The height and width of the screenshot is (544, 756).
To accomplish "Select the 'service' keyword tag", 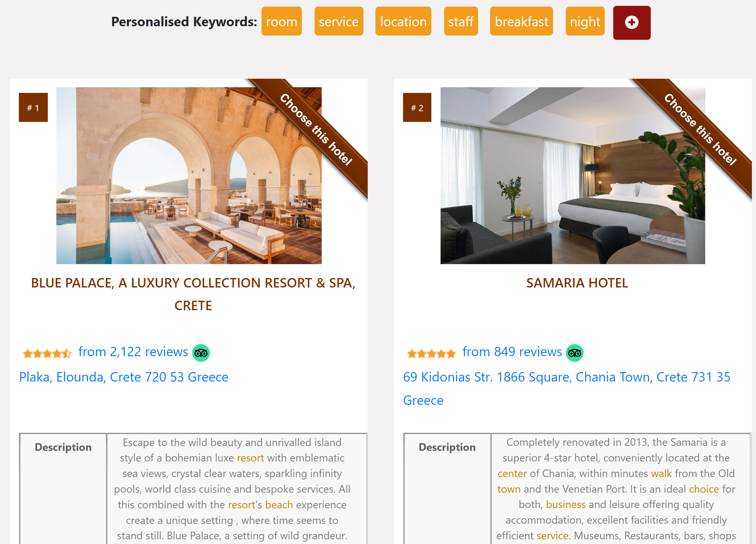I will pos(339,21).
